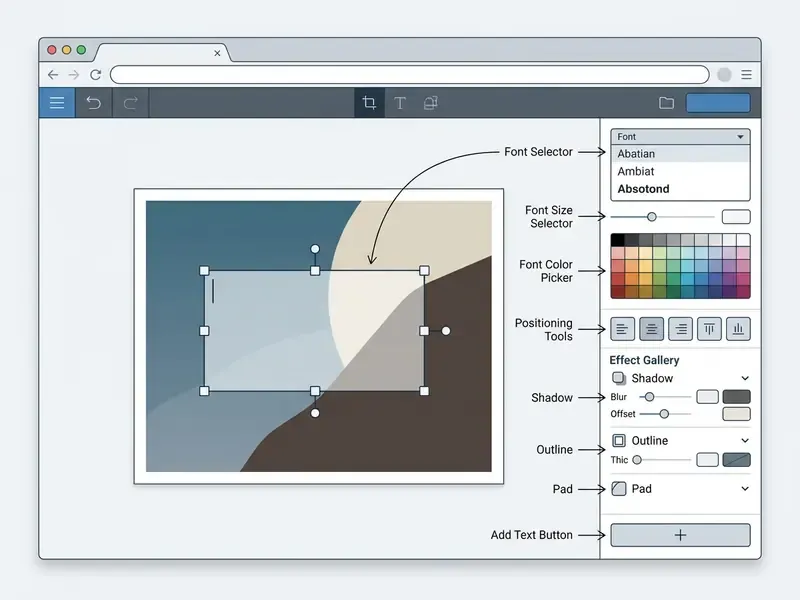Screen dimensions: 800x600
Task: Click the Shadow Blur slider handle
Action: 649,396
